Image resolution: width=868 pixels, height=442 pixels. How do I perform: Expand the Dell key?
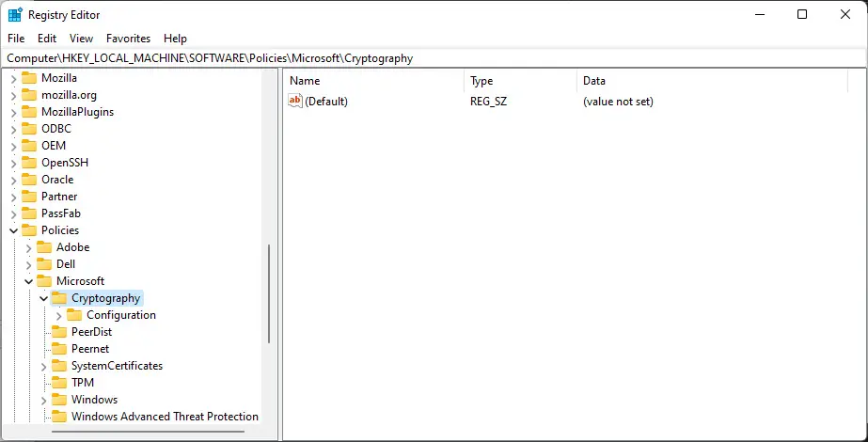pyautogui.click(x=29, y=265)
